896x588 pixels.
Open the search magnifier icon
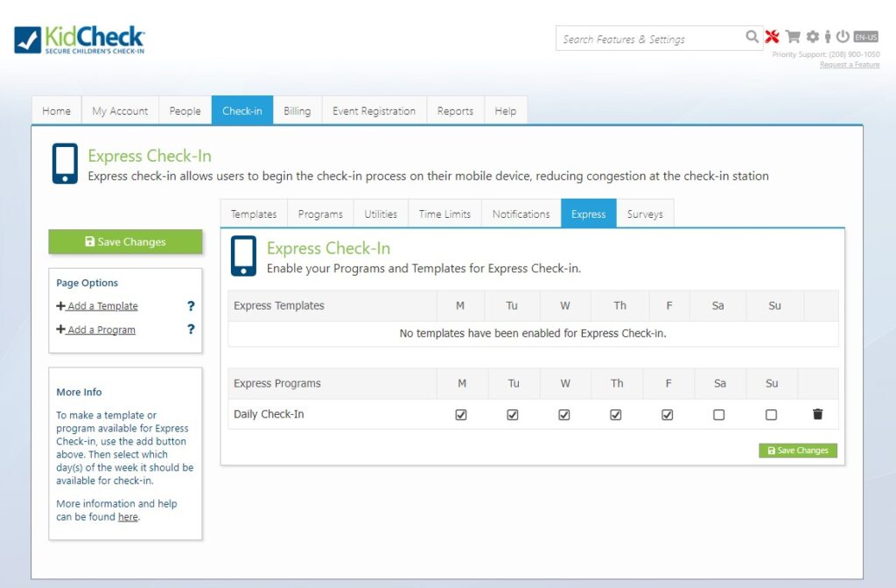click(x=752, y=38)
